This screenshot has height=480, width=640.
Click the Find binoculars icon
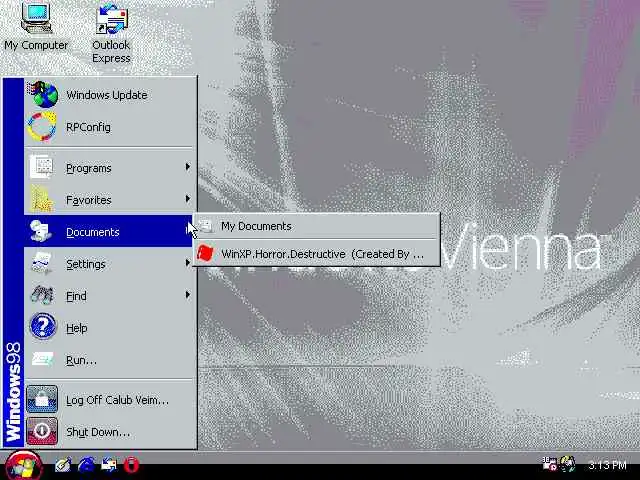pyautogui.click(x=42, y=295)
